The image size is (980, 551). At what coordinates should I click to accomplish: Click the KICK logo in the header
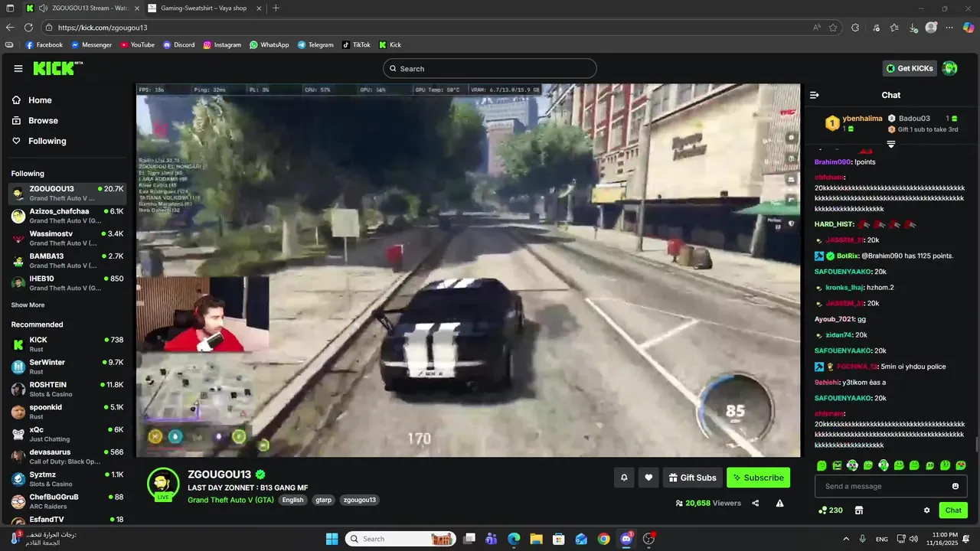[57, 68]
